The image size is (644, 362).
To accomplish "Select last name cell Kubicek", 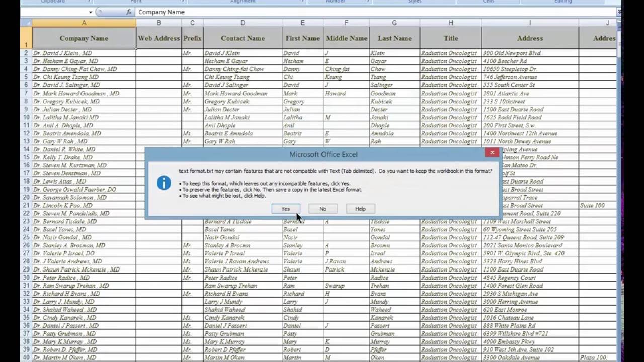I will (394, 101).
